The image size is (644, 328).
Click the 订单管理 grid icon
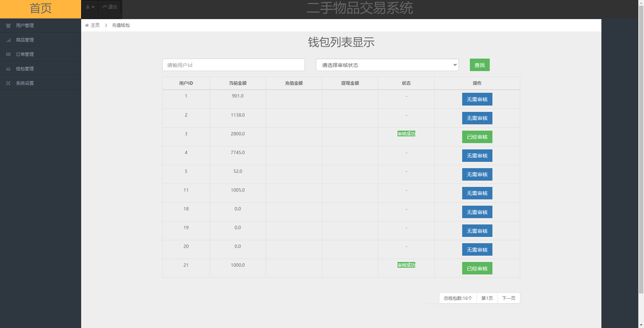coord(8,54)
